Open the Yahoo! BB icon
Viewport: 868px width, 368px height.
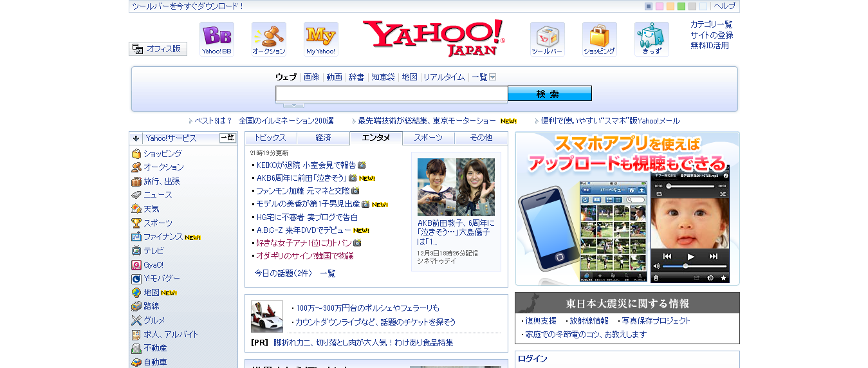217,39
